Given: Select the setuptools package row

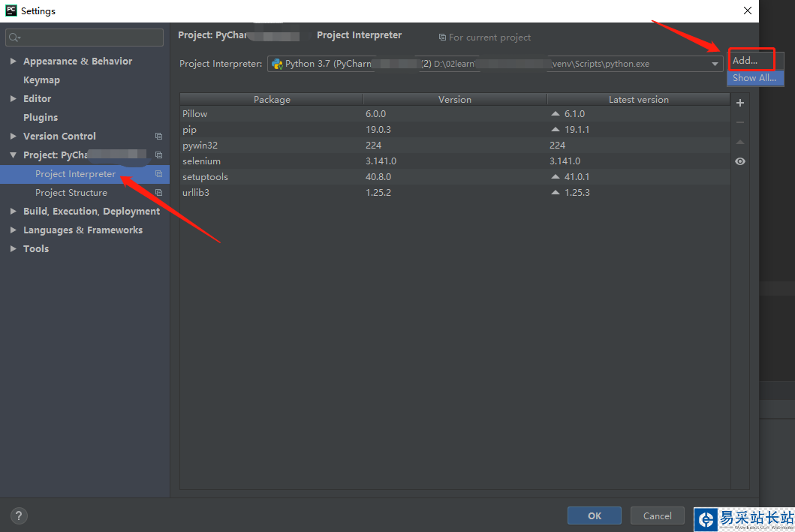Looking at the screenshot, I should 455,177.
